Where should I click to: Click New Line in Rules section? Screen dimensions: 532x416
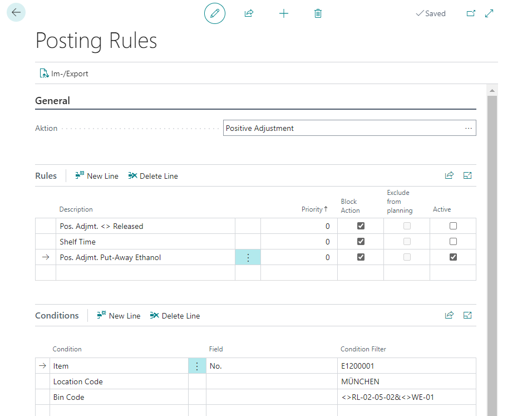[x=97, y=176]
